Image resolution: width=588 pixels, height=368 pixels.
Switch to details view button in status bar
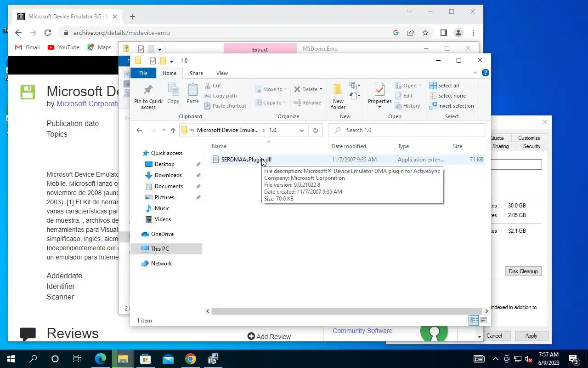[x=474, y=320]
